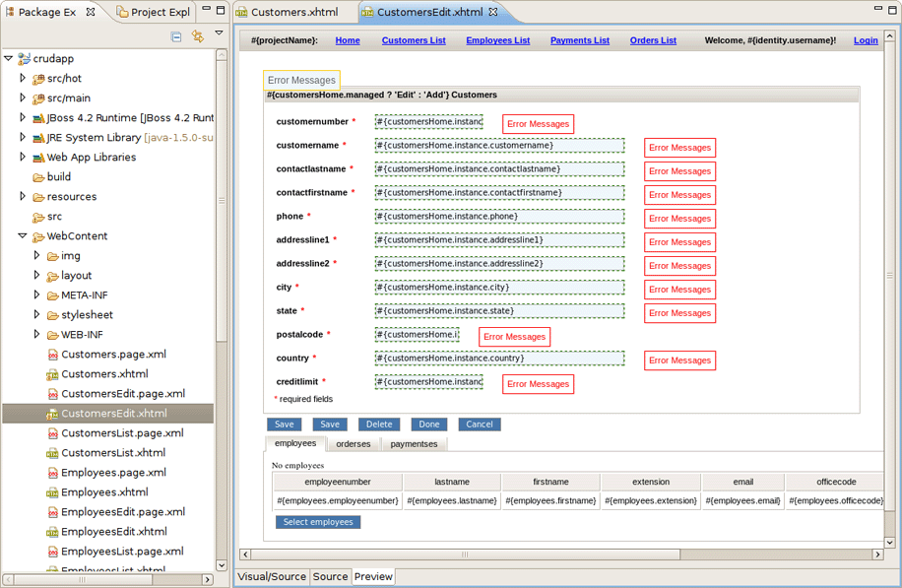Toggle Link with Editor in Package Explorer
Viewport: 902px width, 588px height.
(197, 35)
